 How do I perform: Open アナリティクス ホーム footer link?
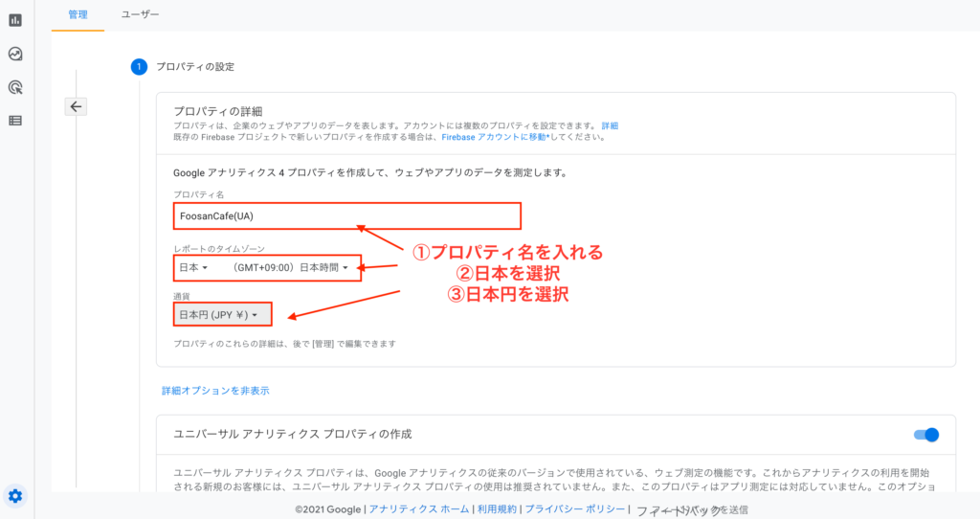[419, 509]
